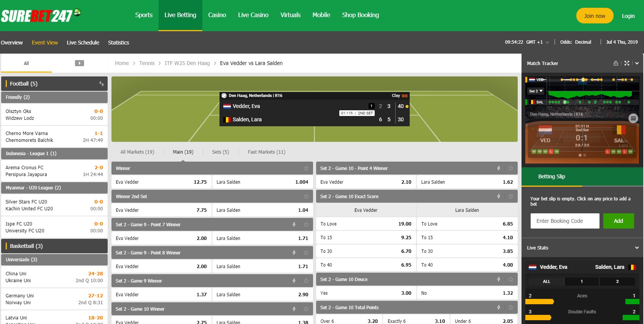Collapse the Friendly (2) league section
This screenshot has height=324, width=644.
tap(54, 97)
